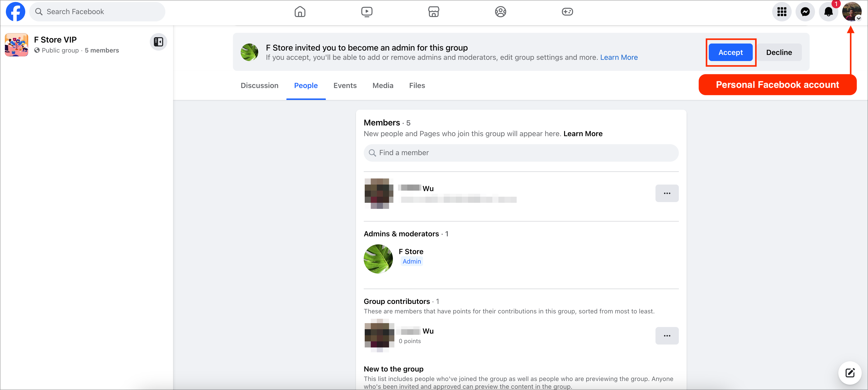Open F Store admin profile name
The width and height of the screenshot is (868, 390).
pyautogui.click(x=411, y=251)
